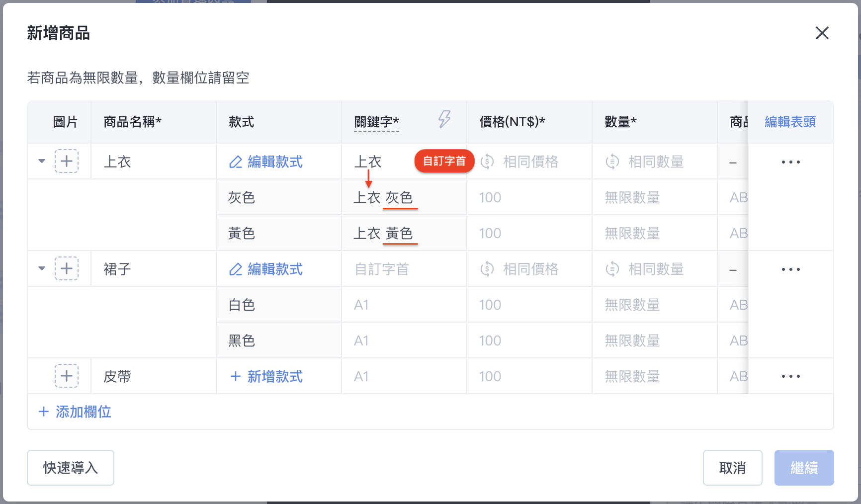This screenshot has width=861, height=504.
Task: Click 編輯款式 for 上衣
Action: pyautogui.click(x=266, y=162)
